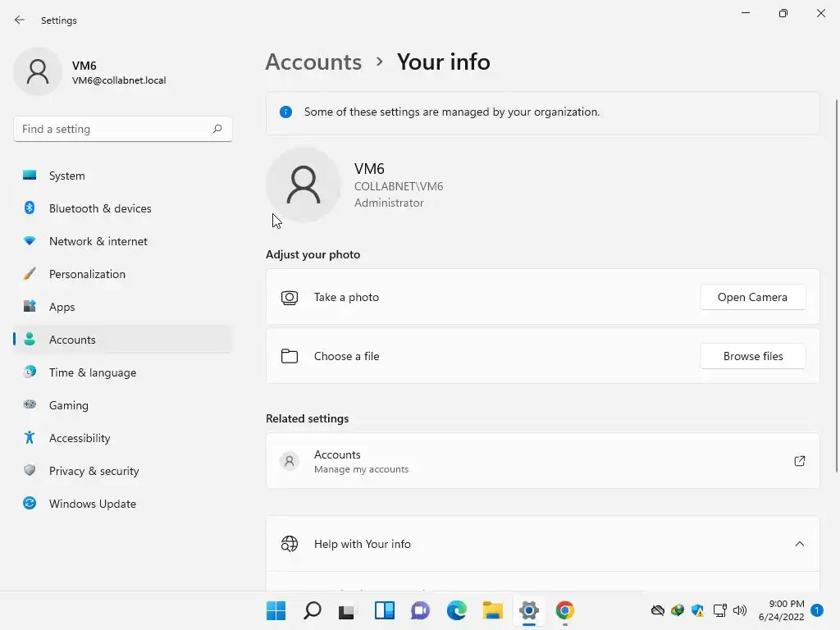Click the Time & language globe clock icon
Viewport: 840px width, 630px height.
click(30, 372)
